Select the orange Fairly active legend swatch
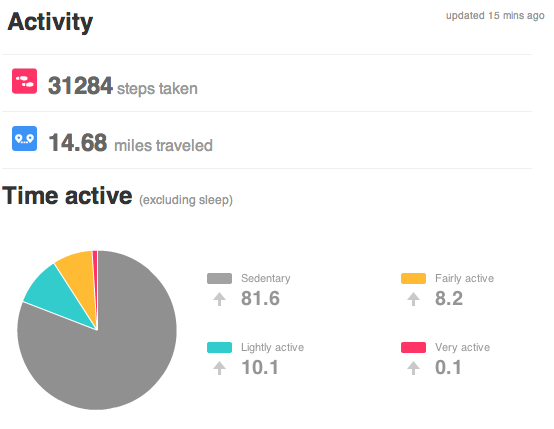Viewport: 554px width, 429px height. click(413, 278)
